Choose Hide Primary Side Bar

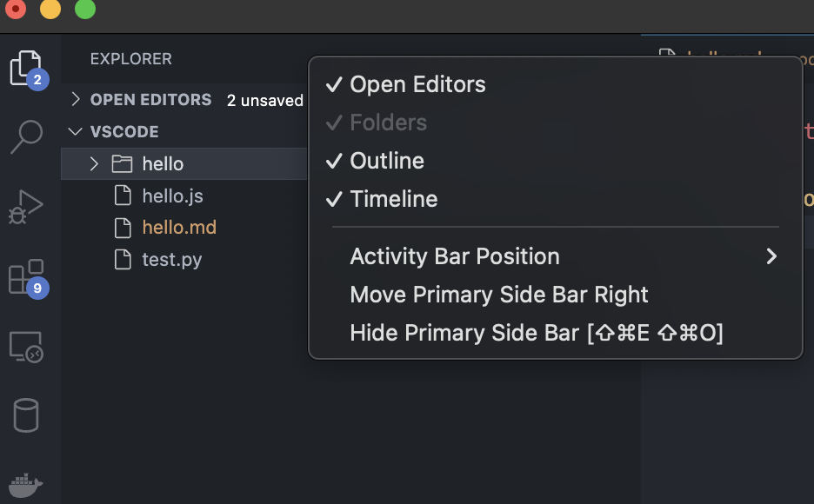[556, 333]
